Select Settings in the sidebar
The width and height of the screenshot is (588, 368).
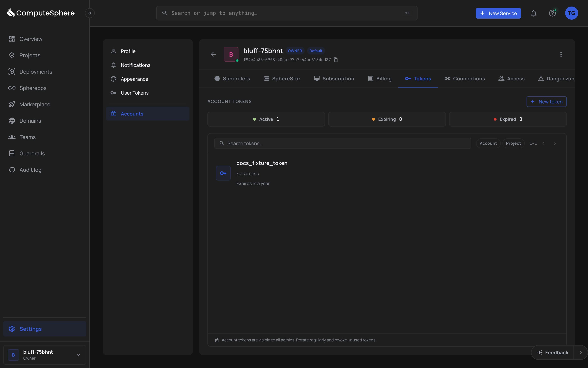[45, 329]
